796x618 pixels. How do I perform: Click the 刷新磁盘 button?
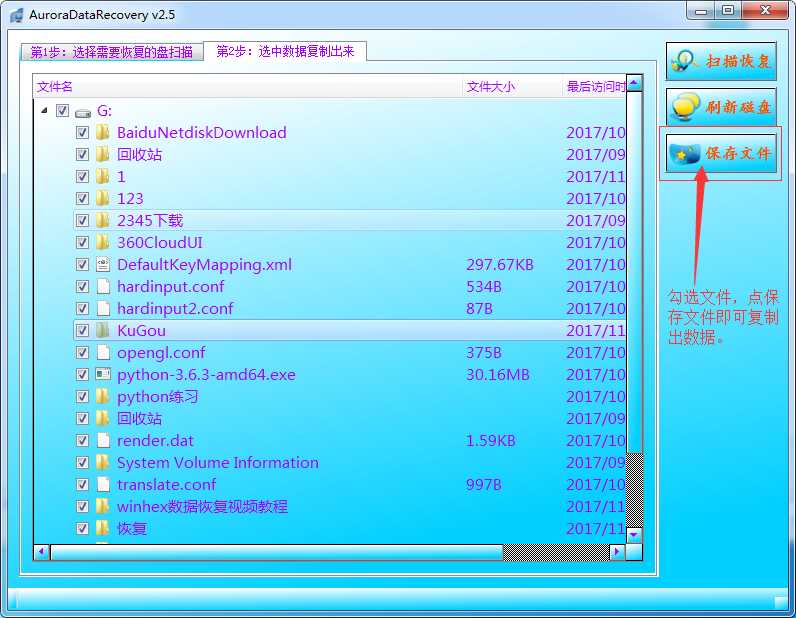click(721, 107)
